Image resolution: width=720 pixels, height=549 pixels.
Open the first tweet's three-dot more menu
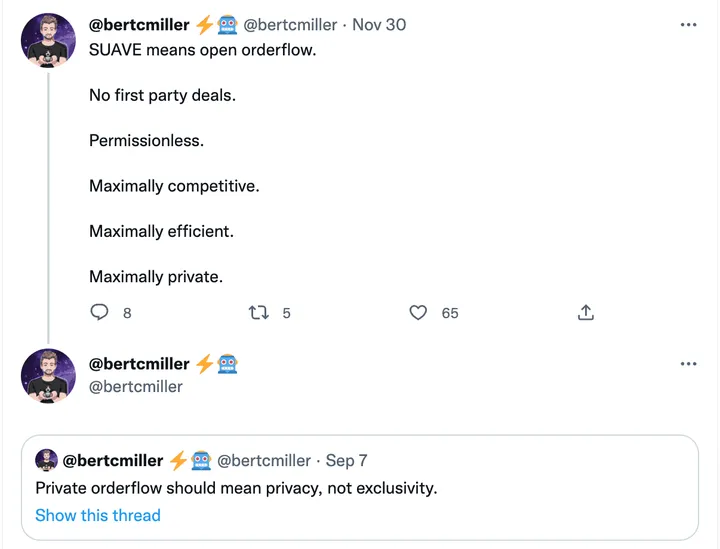click(688, 25)
